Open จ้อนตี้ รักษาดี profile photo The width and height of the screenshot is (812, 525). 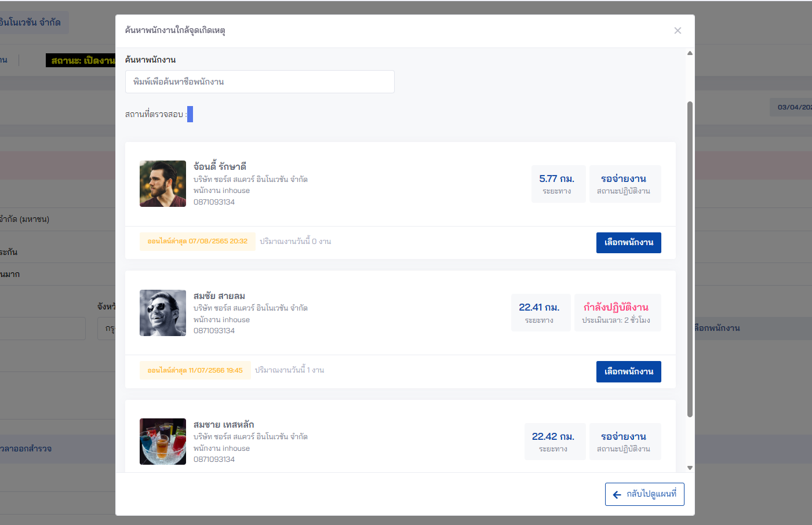[x=163, y=184]
